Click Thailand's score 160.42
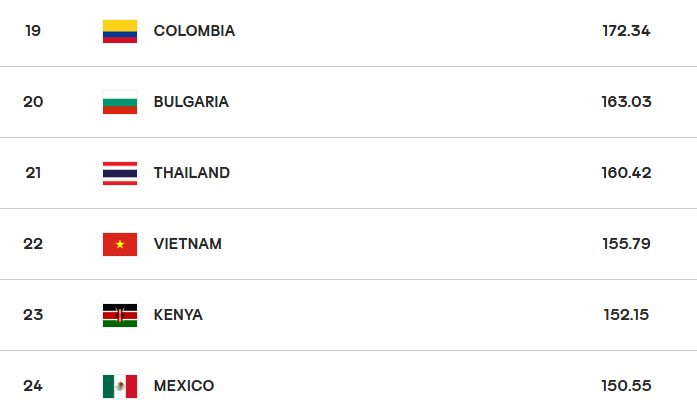The height and width of the screenshot is (411, 697). [x=626, y=173]
